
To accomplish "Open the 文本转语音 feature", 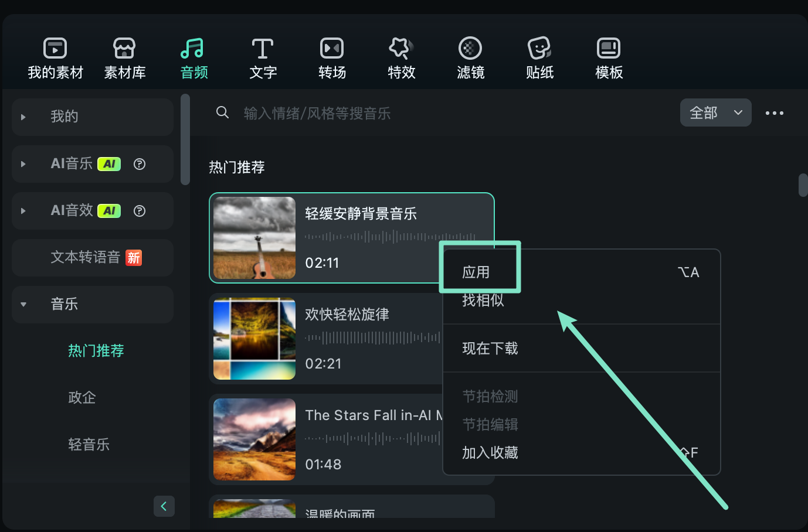I will (x=91, y=257).
